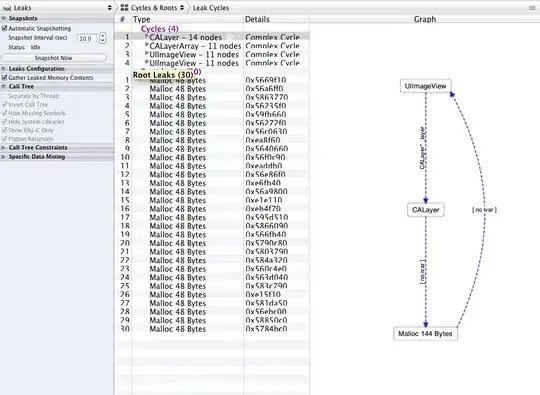Expand the Specific Data Mining section

(x=3, y=157)
